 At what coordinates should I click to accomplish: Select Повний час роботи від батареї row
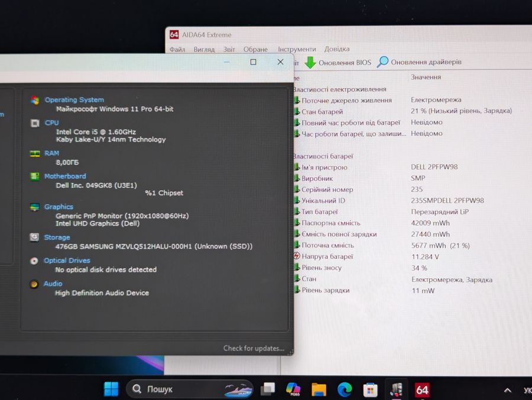404,122
